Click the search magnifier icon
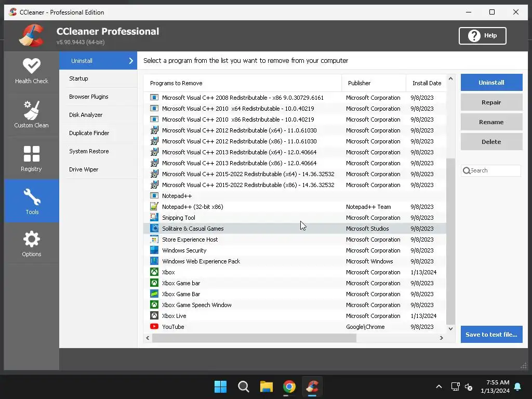The height and width of the screenshot is (399, 532). click(467, 170)
